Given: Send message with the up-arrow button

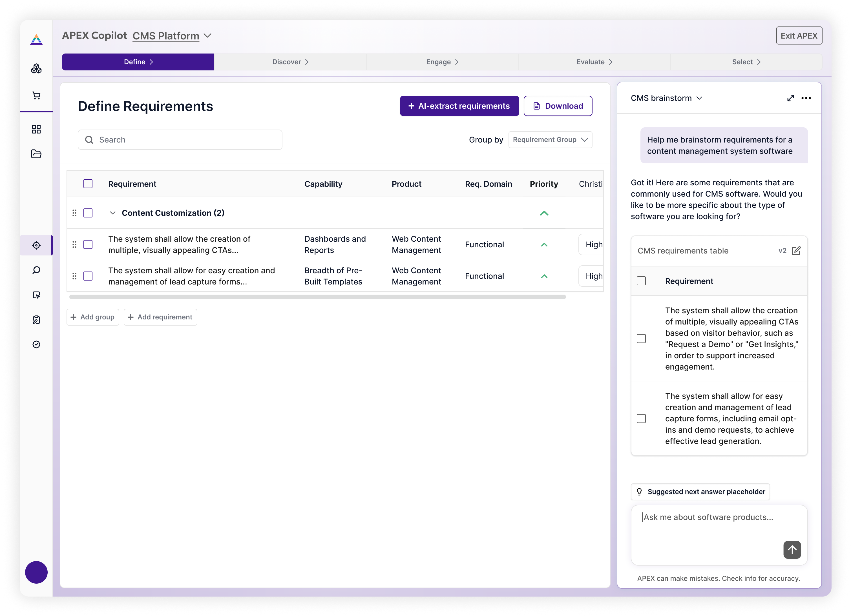Looking at the screenshot, I should (x=792, y=550).
